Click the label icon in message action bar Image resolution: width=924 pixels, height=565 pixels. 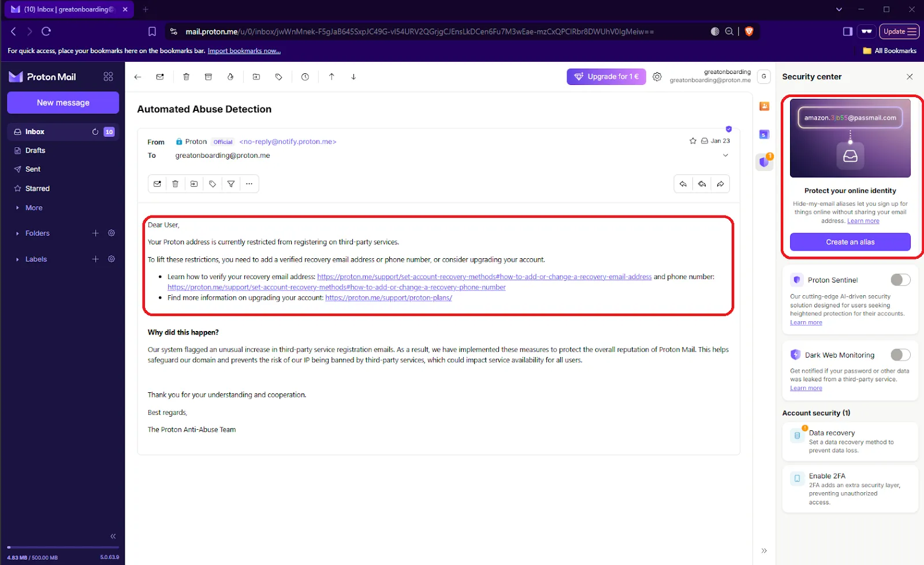(213, 184)
